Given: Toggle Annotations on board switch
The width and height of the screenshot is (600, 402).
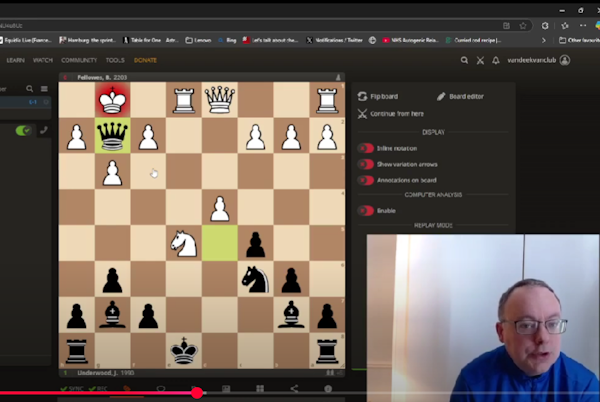Looking at the screenshot, I should pyautogui.click(x=366, y=180).
